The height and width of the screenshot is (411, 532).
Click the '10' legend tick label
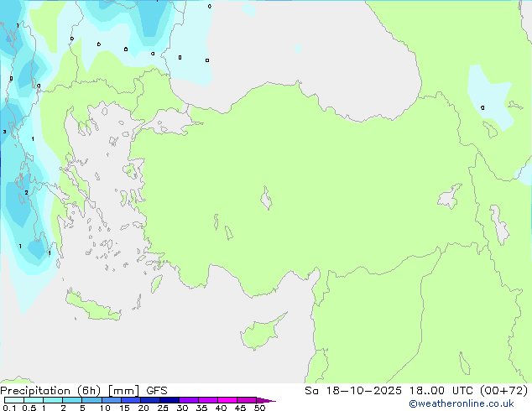[x=105, y=408]
